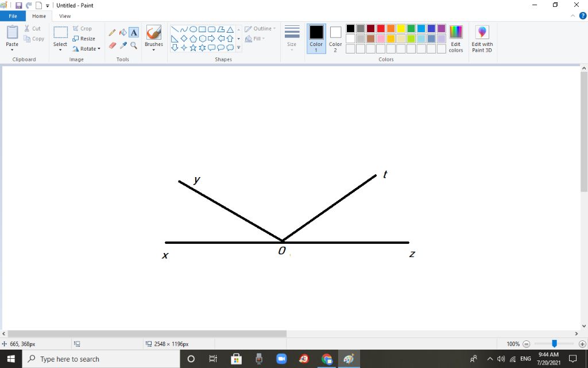The width and height of the screenshot is (588, 368).
Task: Choose the Pentagon shape
Action: 193,39
